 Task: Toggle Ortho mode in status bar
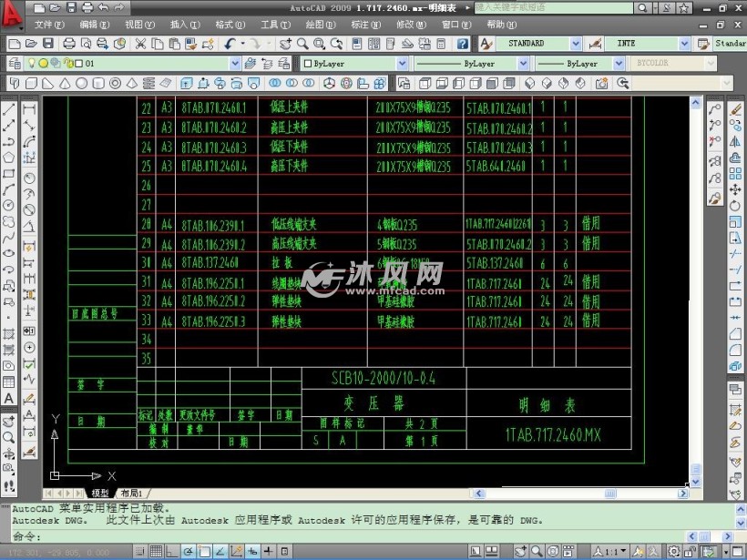172,552
